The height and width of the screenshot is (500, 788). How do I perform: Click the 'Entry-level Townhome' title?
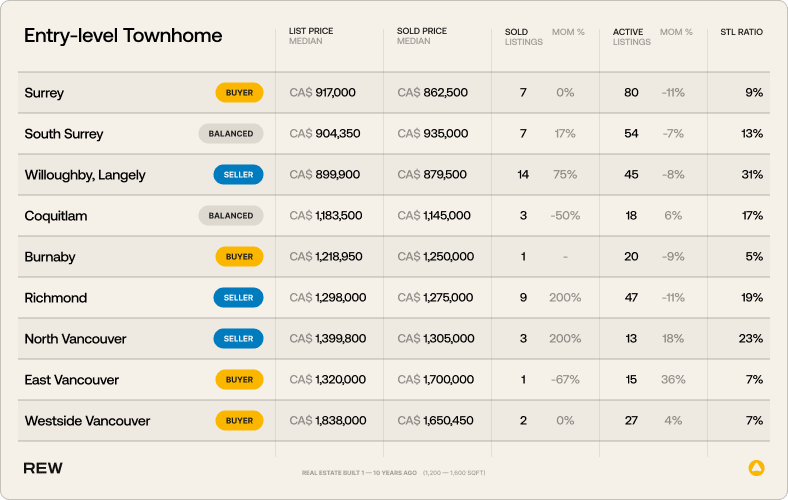tap(123, 36)
